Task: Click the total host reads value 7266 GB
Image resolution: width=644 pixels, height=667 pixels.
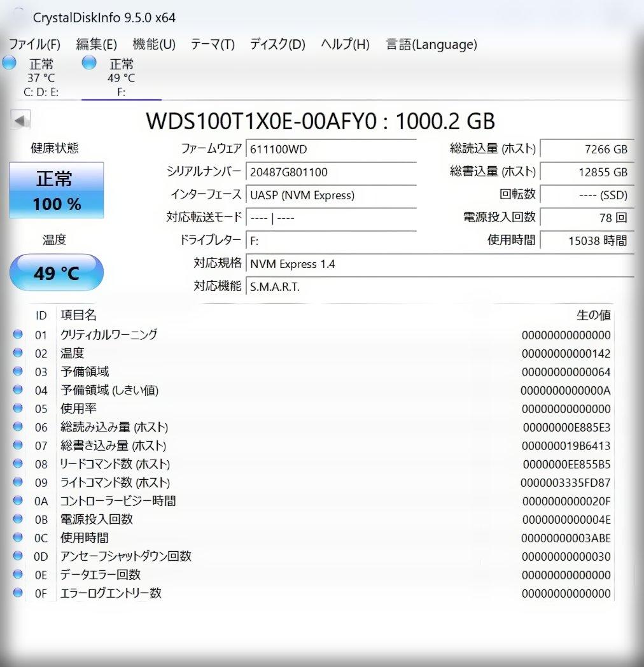Action: 587,150
